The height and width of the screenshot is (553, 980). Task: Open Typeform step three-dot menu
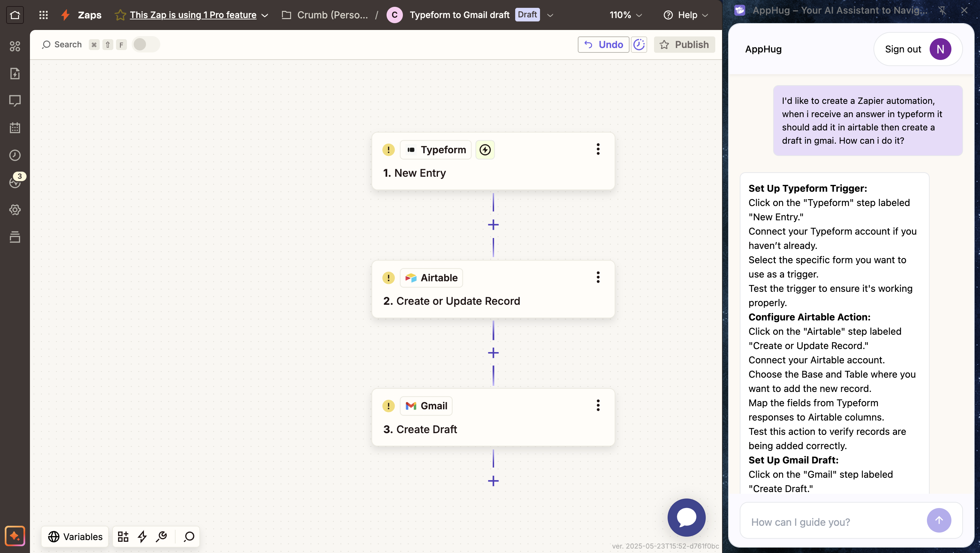[x=598, y=149]
